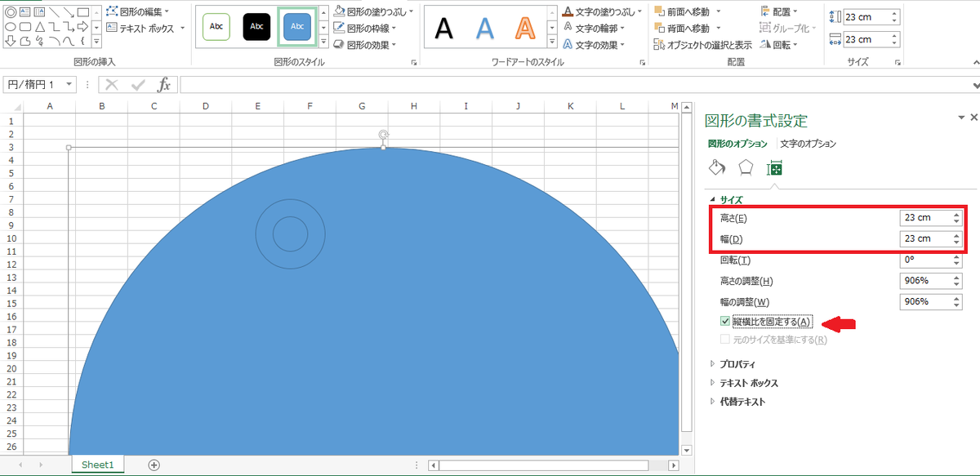Screen dimensions: 980x476
Task: Enable 元のサイズを基準にする checkbox
Action: pos(724,340)
